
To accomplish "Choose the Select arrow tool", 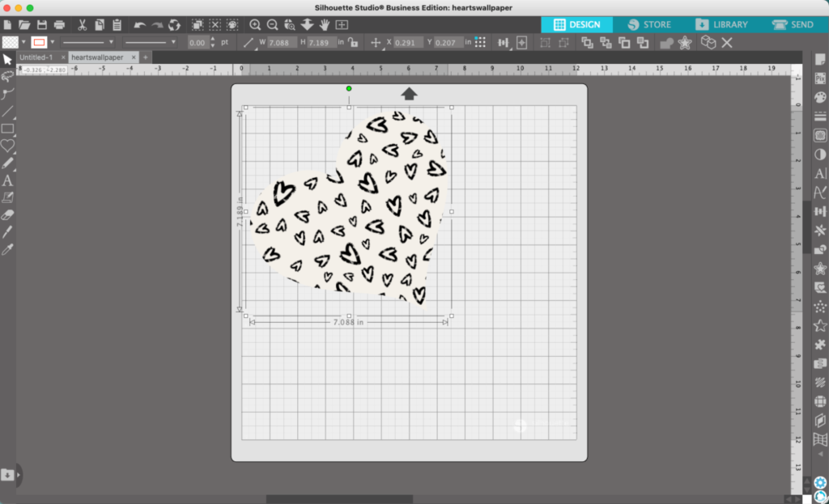I will 7,60.
